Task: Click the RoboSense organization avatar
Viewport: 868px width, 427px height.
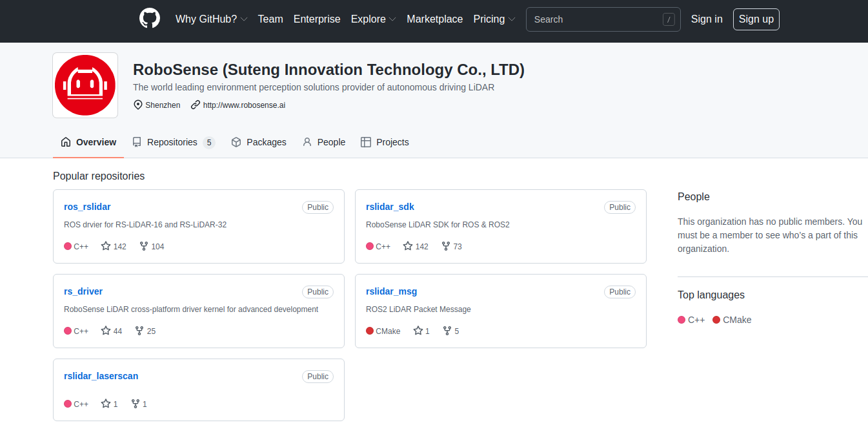Action: tap(85, 85)
